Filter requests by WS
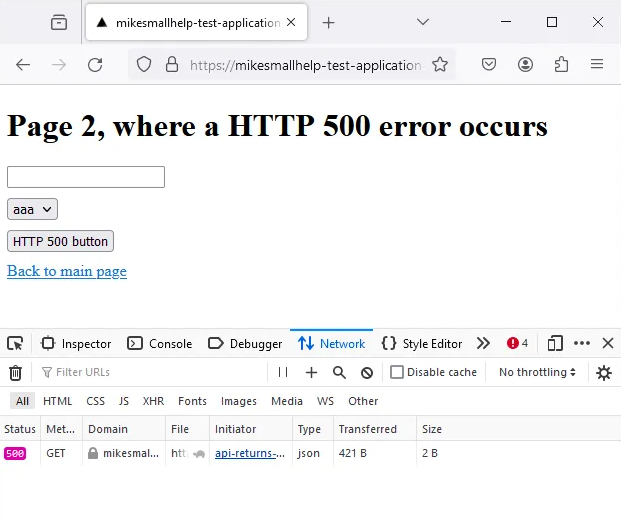Image resolution: width=621 pixels, height=519 pixels. tap(325, 401)
